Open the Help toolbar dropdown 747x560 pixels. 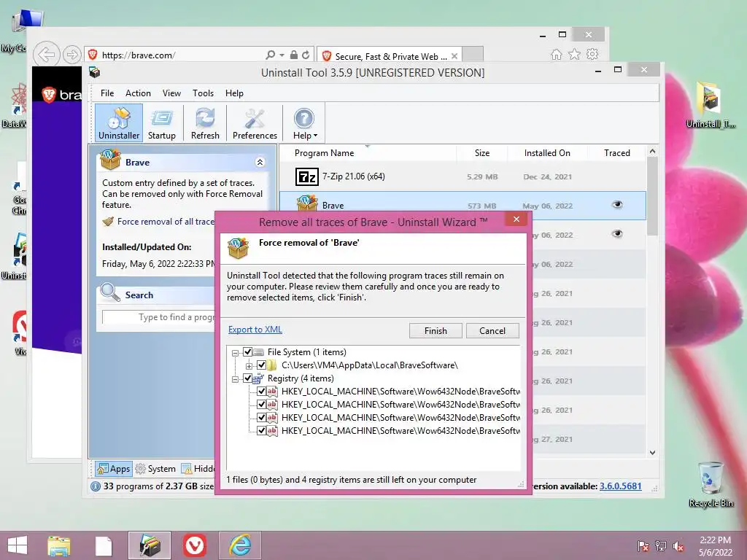pyautogui.click(x=304, y=123)
